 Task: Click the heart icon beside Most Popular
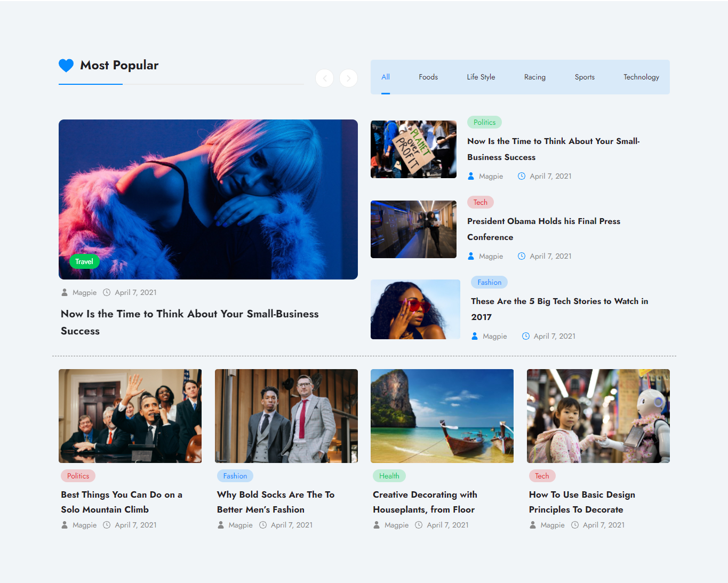click(66, 65)
